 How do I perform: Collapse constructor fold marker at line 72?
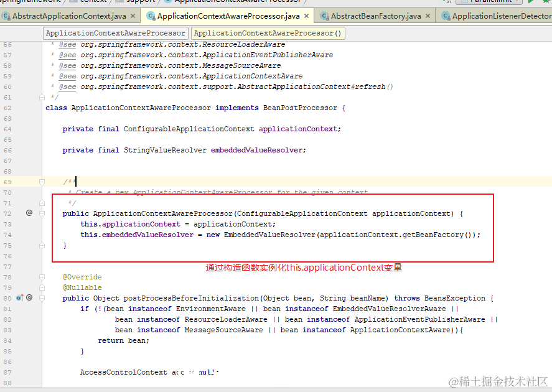click(42, 213)
